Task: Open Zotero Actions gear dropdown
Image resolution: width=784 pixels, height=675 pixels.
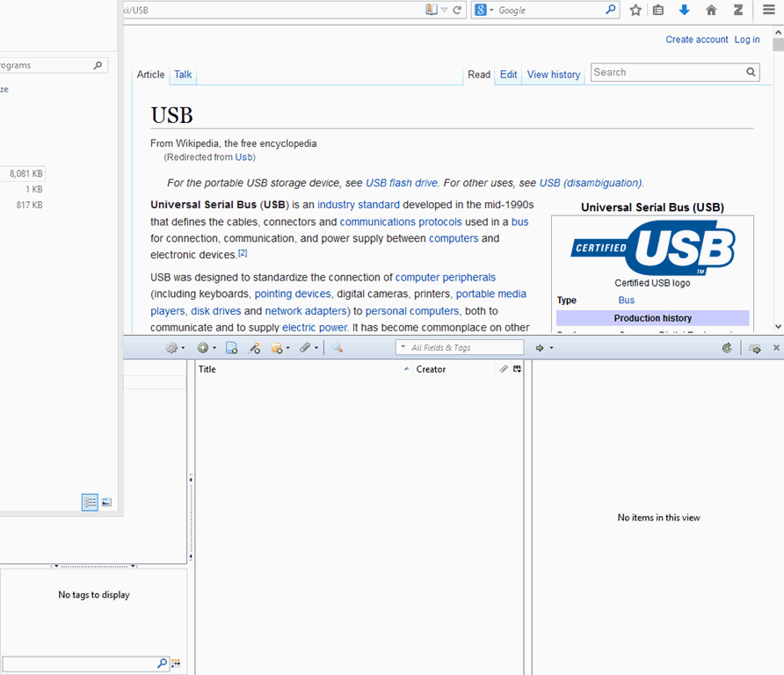Action: point(175,348)
